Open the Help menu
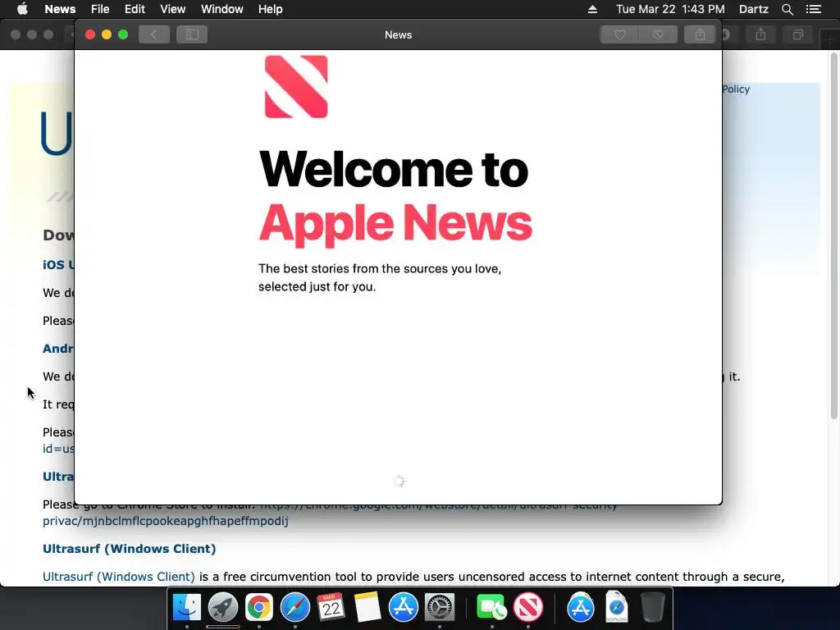Screen dimensions: 840x630 click(270, 9)
